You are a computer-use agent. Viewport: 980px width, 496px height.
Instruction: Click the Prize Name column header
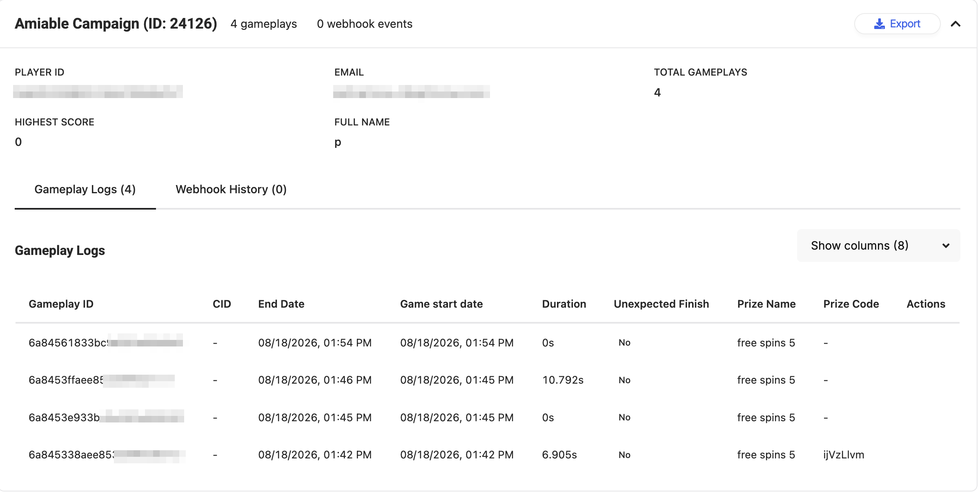tap(766, 304)
